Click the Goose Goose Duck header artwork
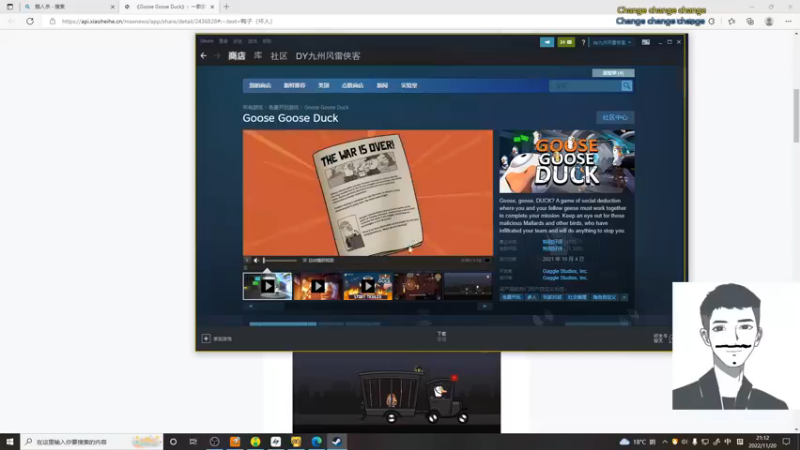The width and height of the screenshot is (800, 450). click(567, 161)
